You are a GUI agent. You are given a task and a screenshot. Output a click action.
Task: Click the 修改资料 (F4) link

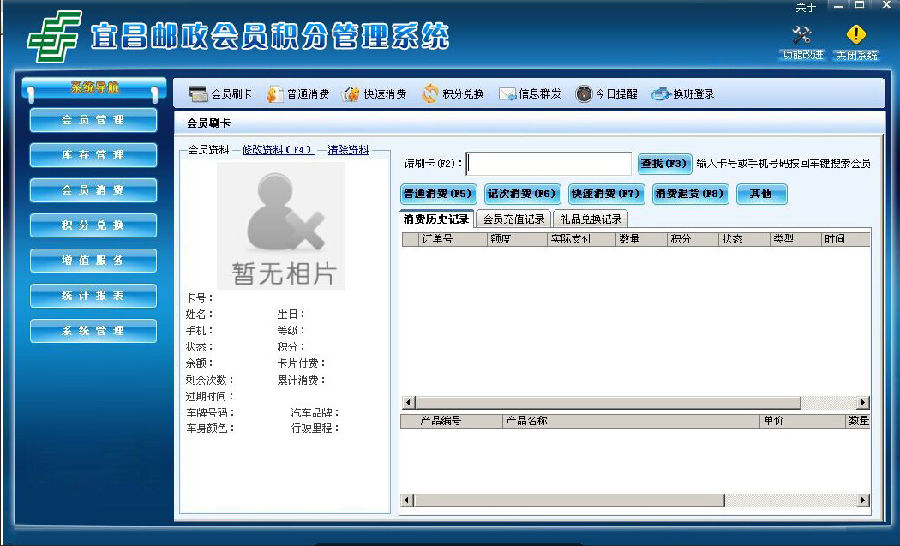click(278, 150)
